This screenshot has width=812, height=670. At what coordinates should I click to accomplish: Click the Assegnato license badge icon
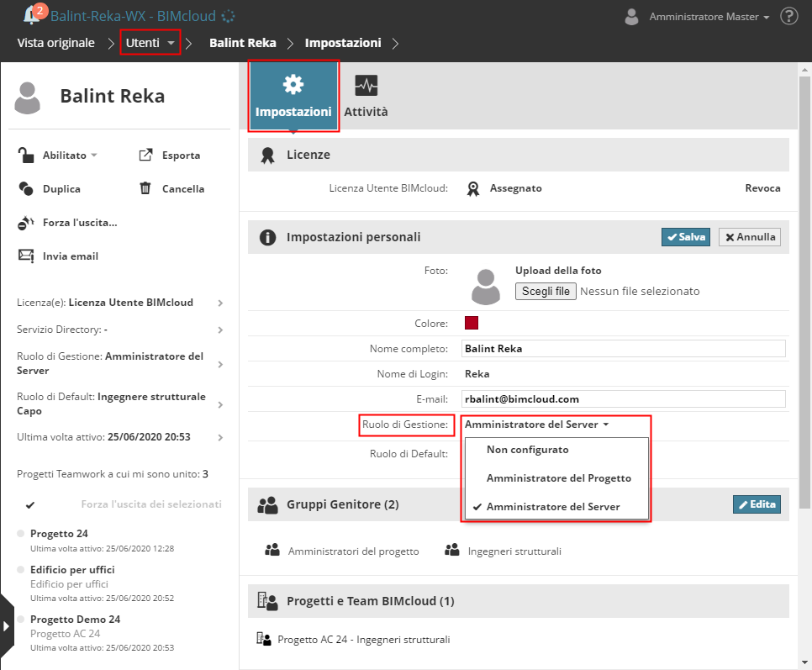pyautogui.click(x=472, y=189)
